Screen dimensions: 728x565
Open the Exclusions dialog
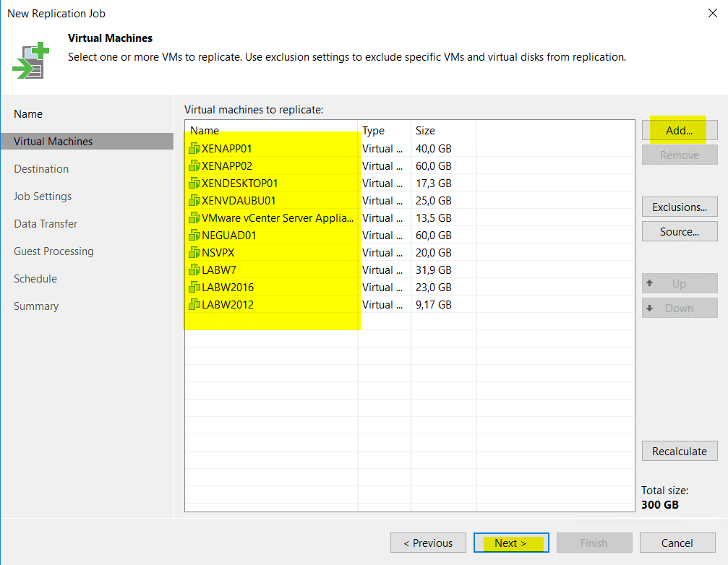point(679,207)
